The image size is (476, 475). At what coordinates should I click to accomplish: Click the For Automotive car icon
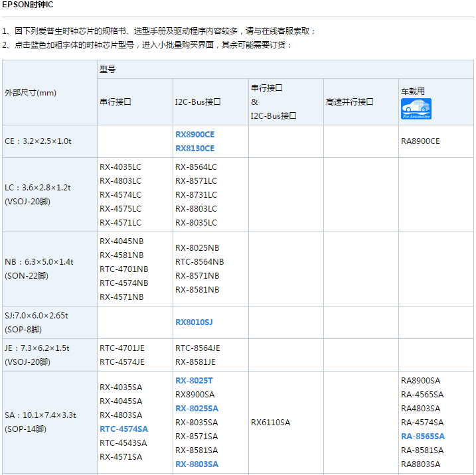(x=416, y=109)
